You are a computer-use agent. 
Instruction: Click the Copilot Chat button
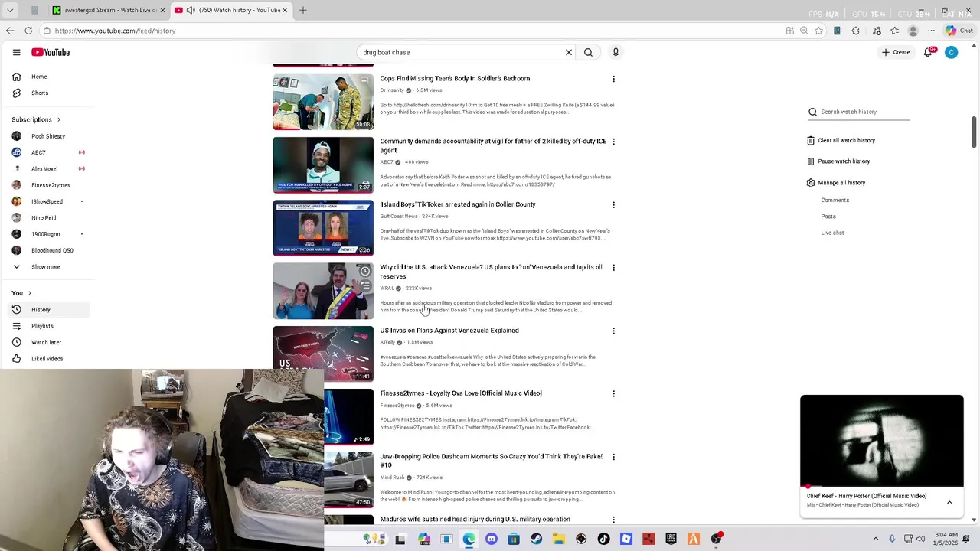[x=959, y=31]
